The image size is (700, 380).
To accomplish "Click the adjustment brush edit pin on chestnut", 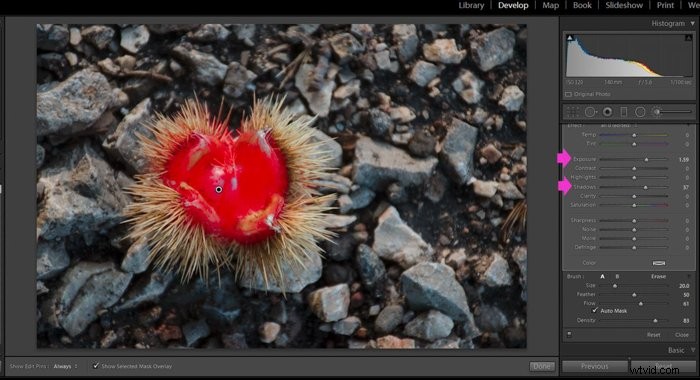I will pyautogui.click(x=219, y=189).
